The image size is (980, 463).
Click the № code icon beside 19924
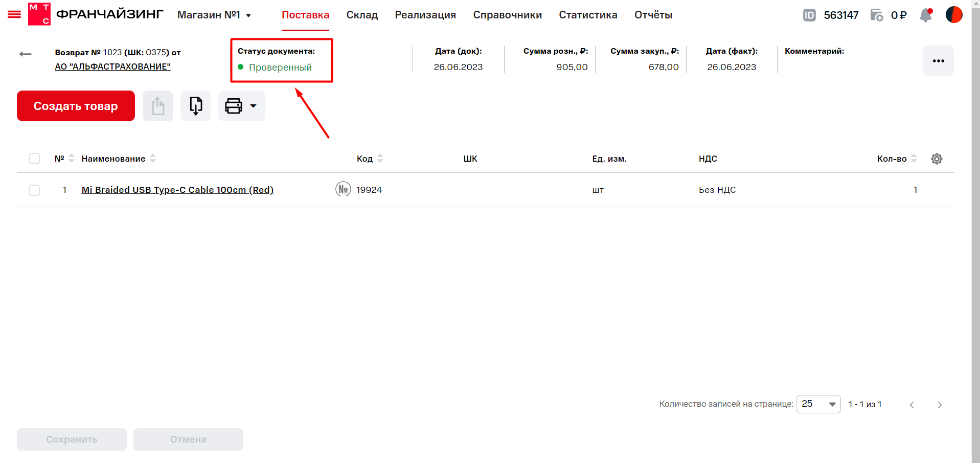click(343, 189)
